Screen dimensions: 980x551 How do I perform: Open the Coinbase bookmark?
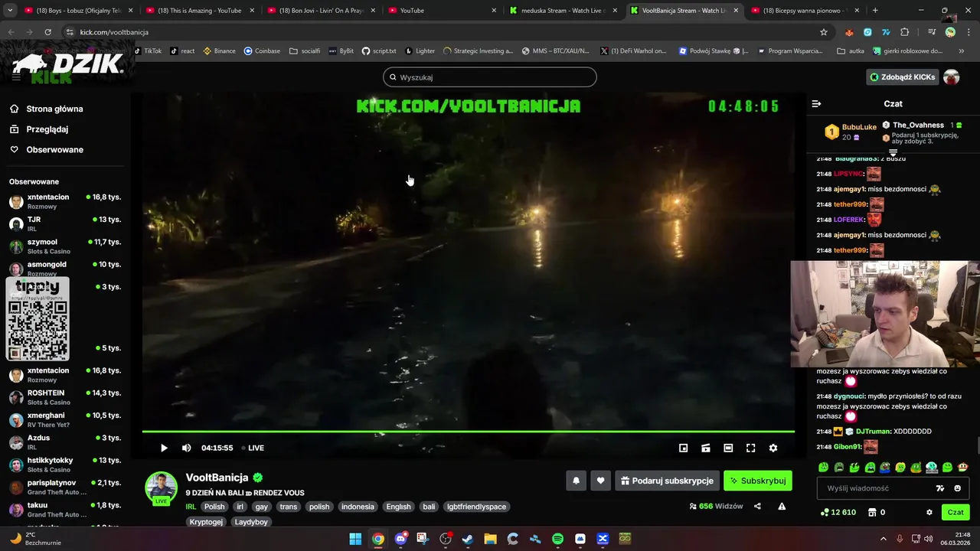pyautogui.click(x=262, y=51)
